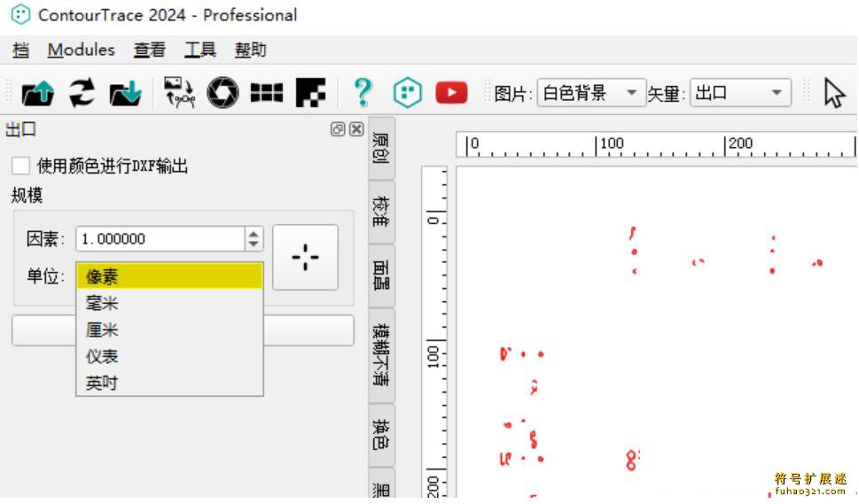The height and width of the screenshot is (504, 859).
Task: Click the six-block grid toolbar icon
Action: pyautogui.click(x=267, y=92)
